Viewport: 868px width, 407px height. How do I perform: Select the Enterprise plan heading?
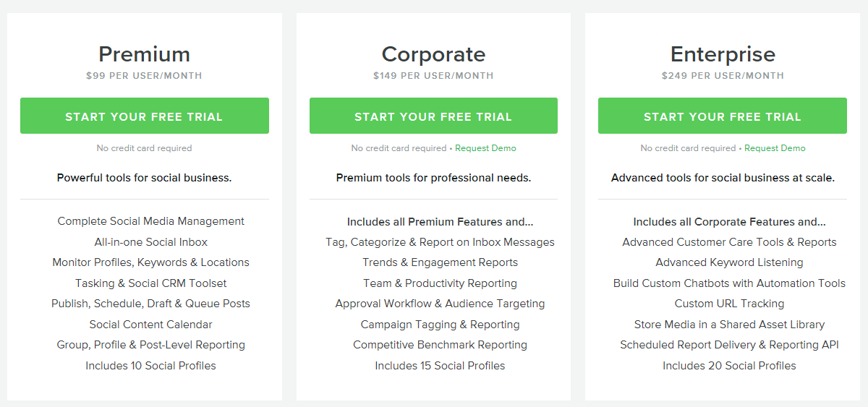point(723,54)
